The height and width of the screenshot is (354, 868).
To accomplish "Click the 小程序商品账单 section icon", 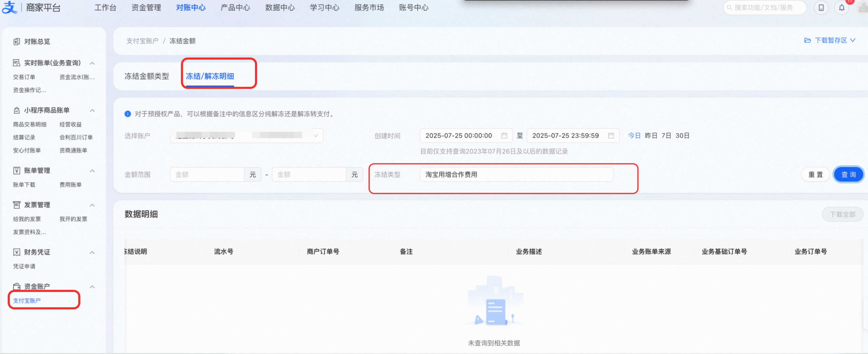I will [x=17, y=110].
